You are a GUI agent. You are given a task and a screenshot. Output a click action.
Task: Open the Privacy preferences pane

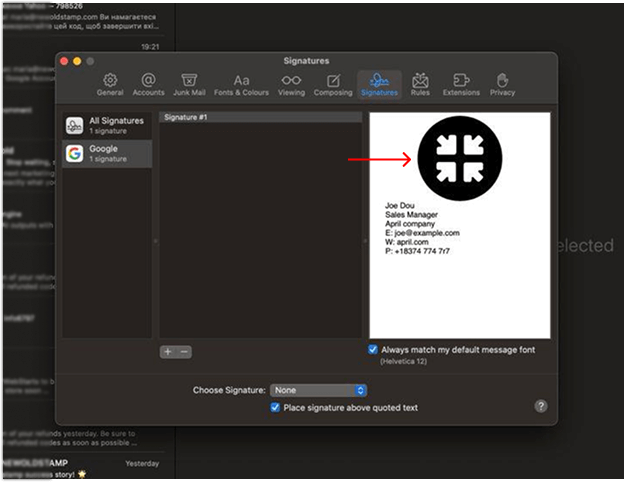(502, 85)
